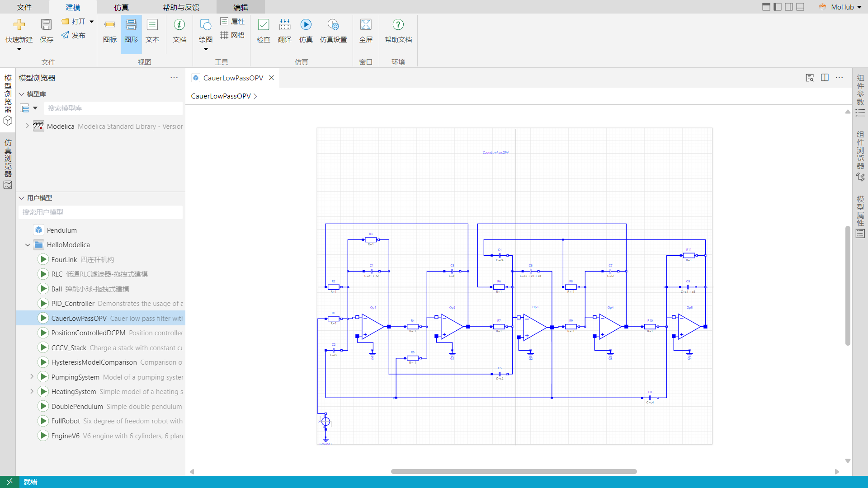Select the RLC filter model
This screenshot has height=488, width=868.
(x=99, y=274)
